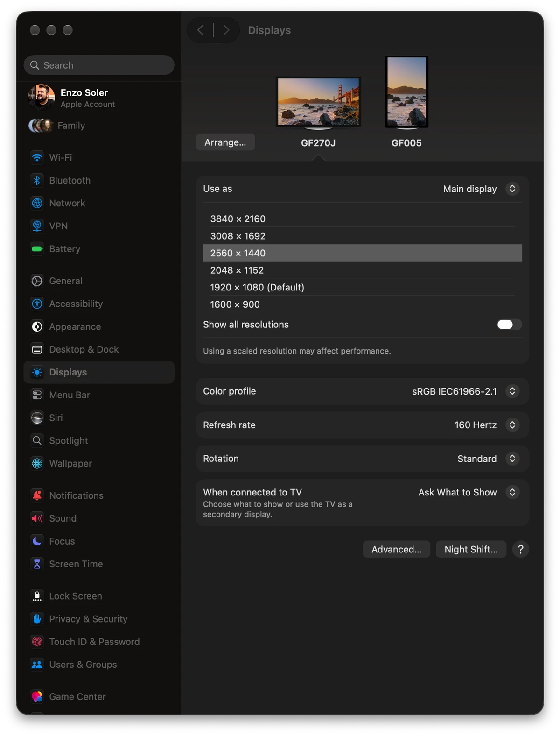This screenshot has height=736, width=560.
Task: Open Advanced... display settings
Action: [397, 549]
